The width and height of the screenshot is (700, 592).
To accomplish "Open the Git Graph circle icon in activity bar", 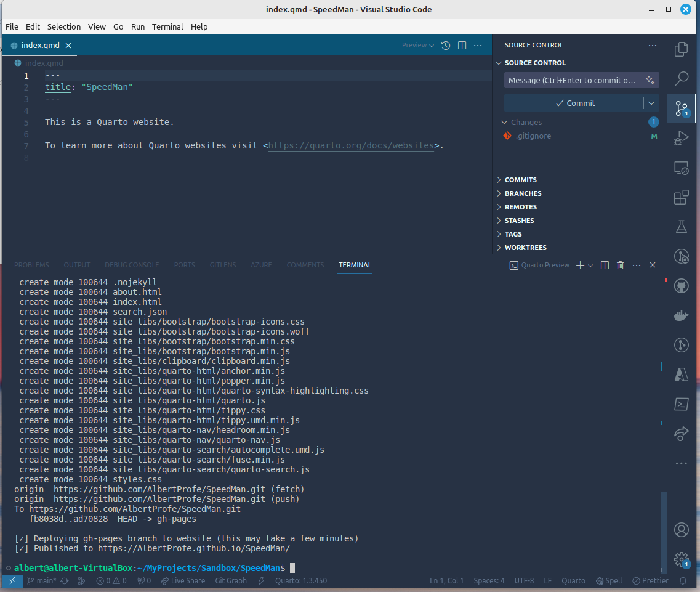I will [x=682, y=345].
